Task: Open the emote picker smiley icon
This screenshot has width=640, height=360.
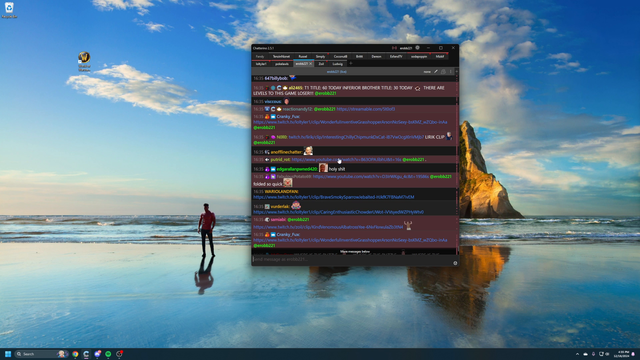Action: point(455,263)
